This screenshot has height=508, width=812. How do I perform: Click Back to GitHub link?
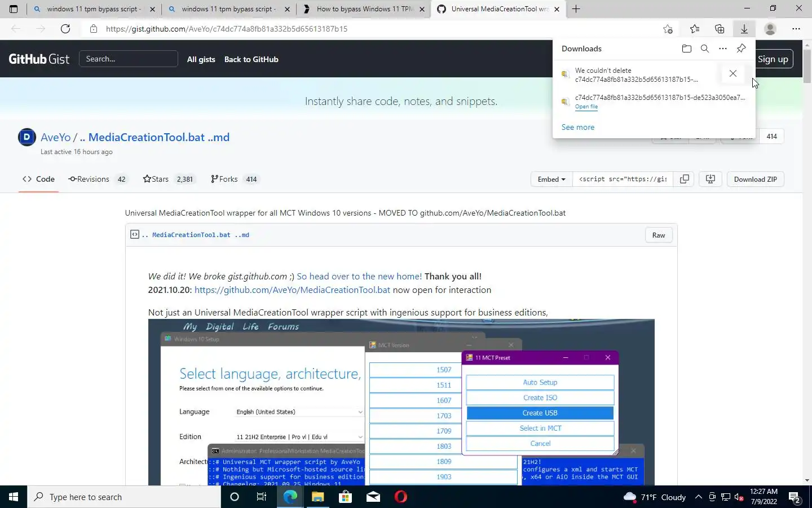[x=251, y=59]
